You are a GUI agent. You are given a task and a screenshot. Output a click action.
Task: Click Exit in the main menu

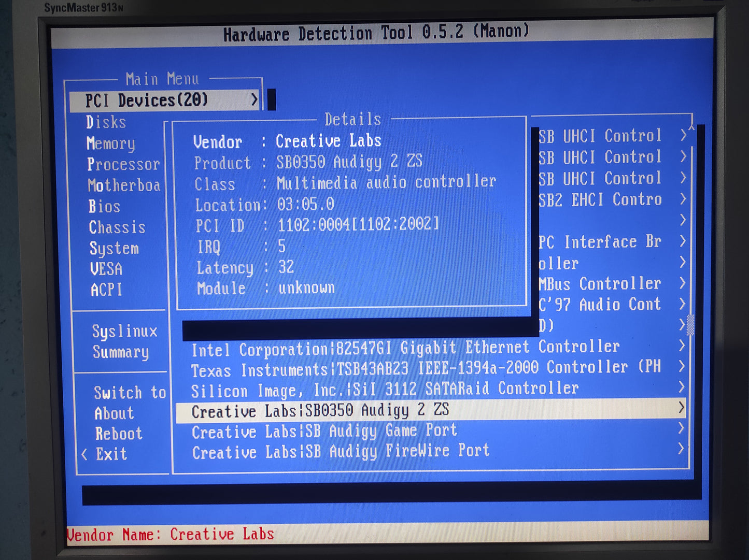click(x=111, y=454)
